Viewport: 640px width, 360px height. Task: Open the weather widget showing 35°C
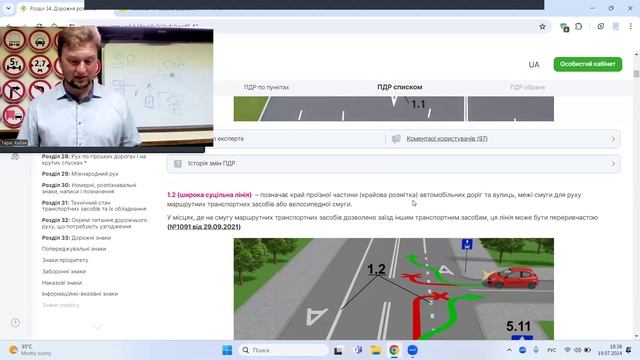pos(31,350)
